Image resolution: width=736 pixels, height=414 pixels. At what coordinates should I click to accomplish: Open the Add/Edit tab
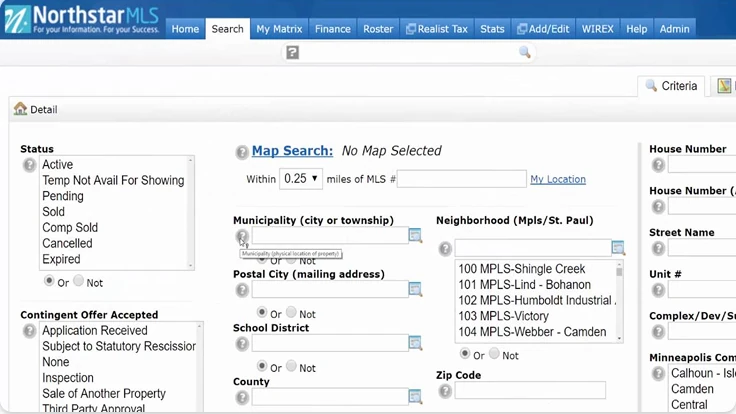[x=543, y=29]
